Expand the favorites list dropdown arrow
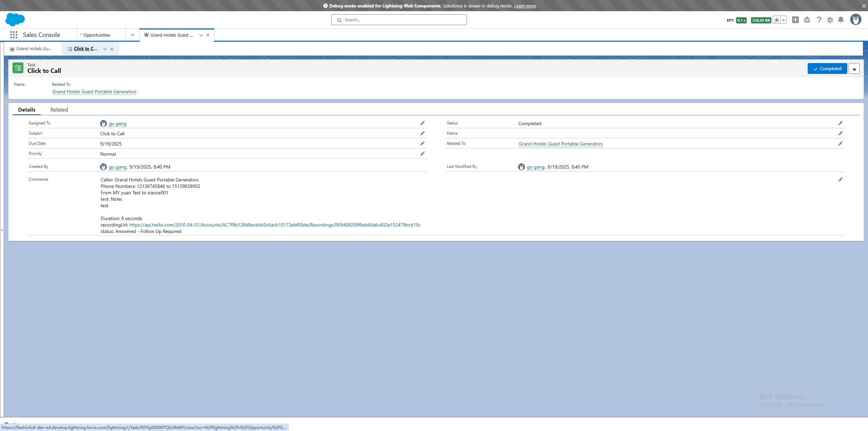 (x=784, y=20)
